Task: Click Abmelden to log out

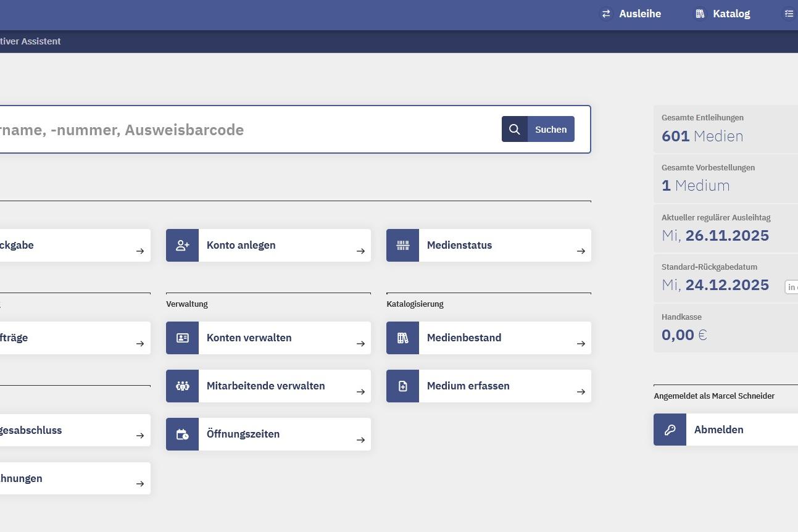Action: click(718, 430)
